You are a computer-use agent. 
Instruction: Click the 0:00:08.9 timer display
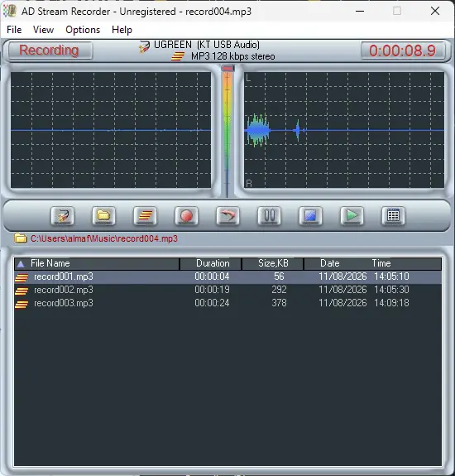click(x=403, y=50)
